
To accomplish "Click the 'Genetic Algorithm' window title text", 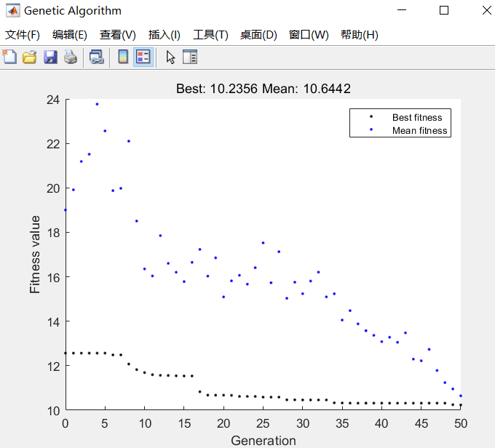I will 73,11.
